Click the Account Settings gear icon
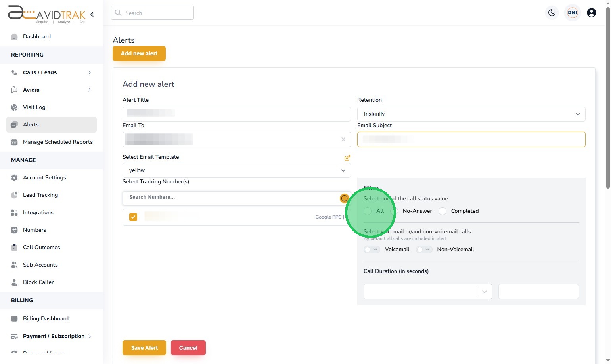611x364 pixels. click(x=14, y=178)
